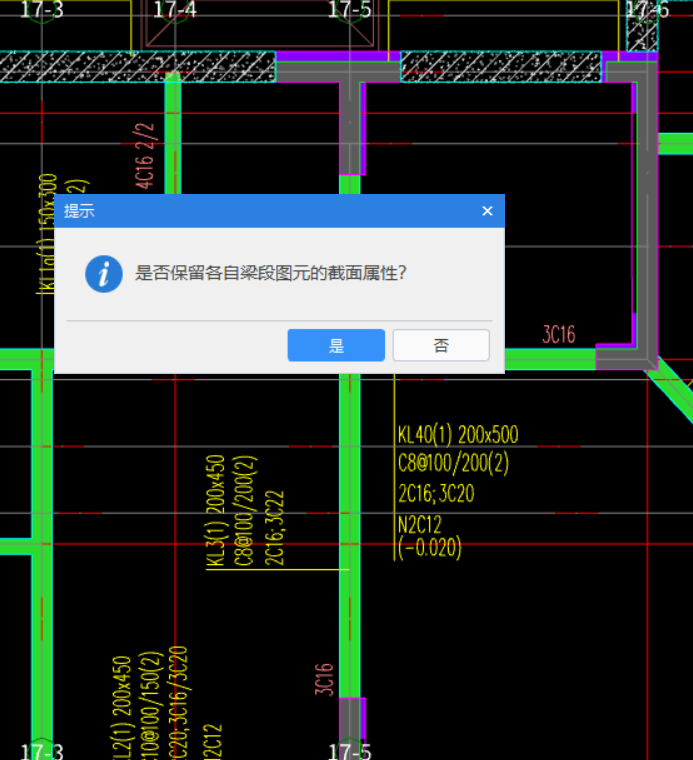Click the dialog message about 截面属性

point(270,273)
